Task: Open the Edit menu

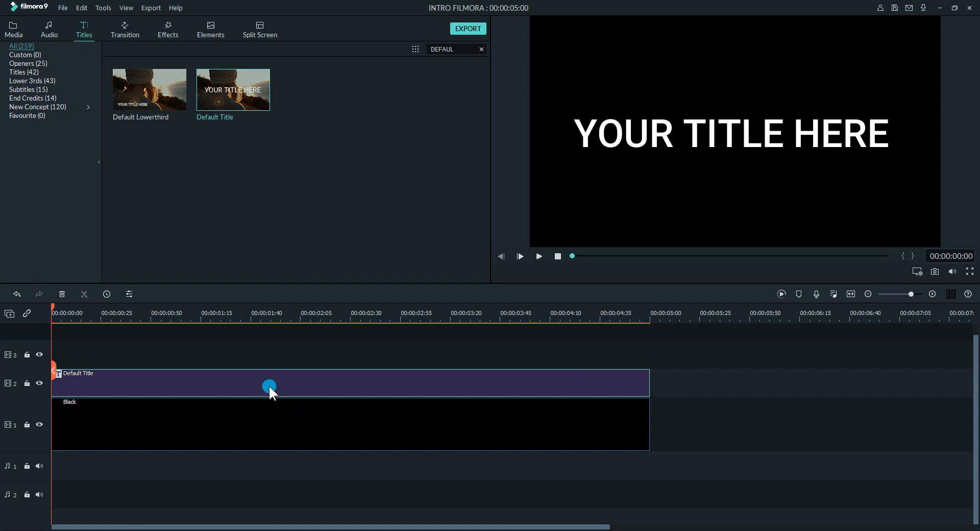Action: click(82, 8)
